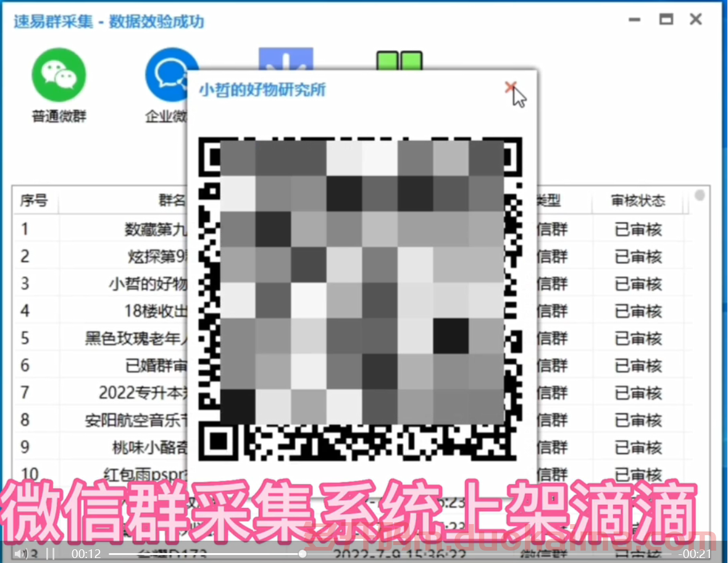Click the green dual-panel toolbar icon
Screen dimensions: 728x563
[400, 62]
